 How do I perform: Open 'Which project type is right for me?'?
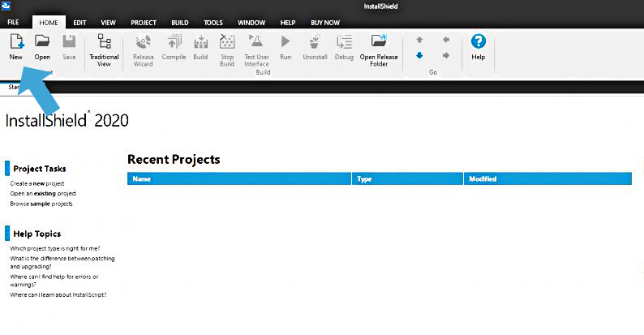point(55,248)
